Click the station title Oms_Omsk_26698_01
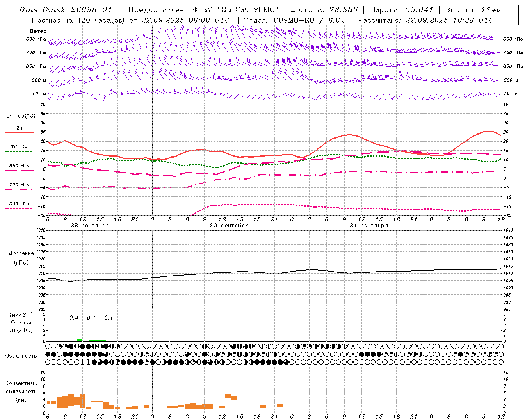 point(65,10)
